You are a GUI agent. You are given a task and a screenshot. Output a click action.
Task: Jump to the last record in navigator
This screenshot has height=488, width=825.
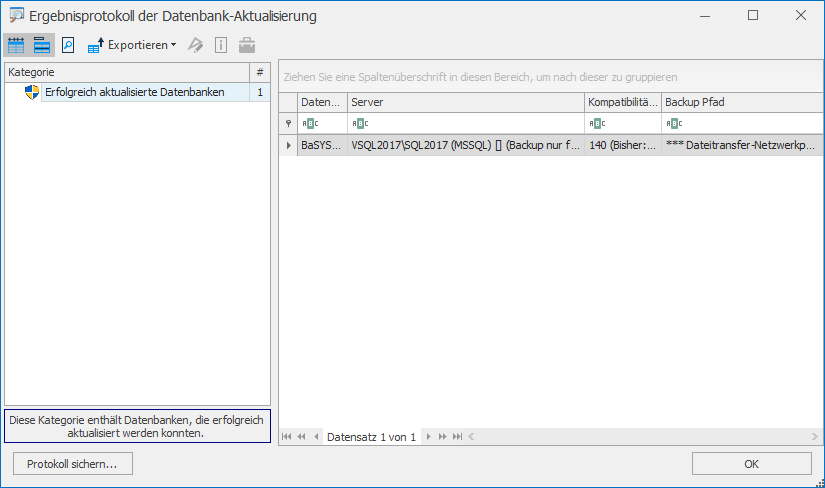tap(457, 437)
